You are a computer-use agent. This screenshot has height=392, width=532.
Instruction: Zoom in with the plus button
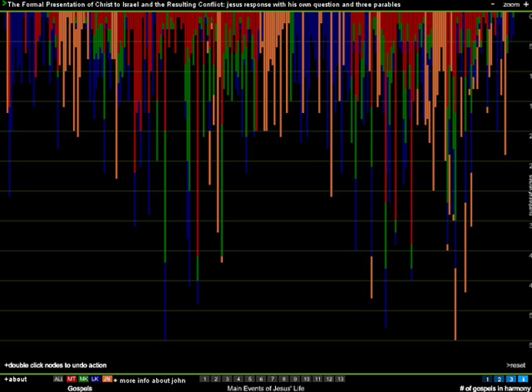526,4
